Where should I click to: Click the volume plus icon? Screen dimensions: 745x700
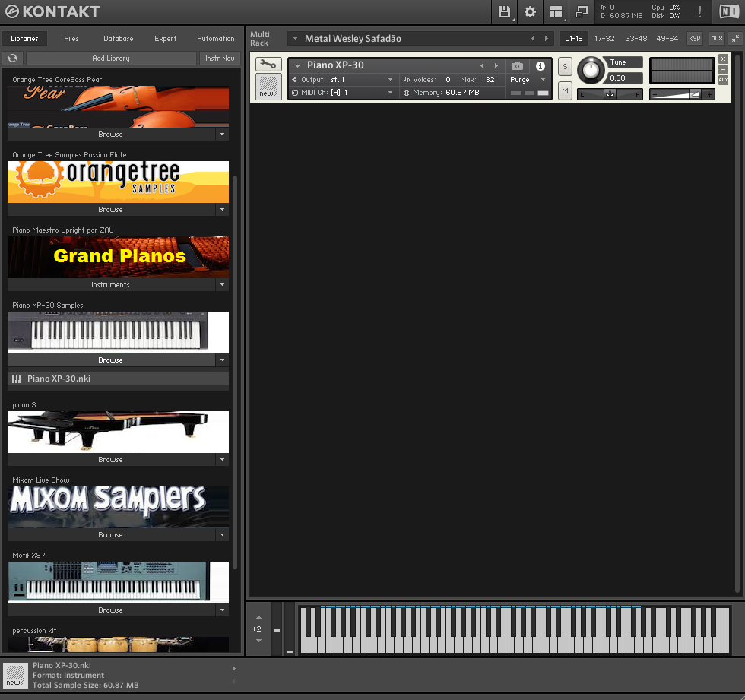(709, 94)
